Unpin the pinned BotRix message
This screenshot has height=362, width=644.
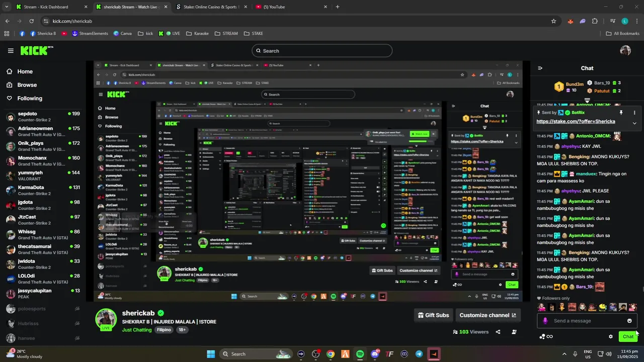point(621,113)
